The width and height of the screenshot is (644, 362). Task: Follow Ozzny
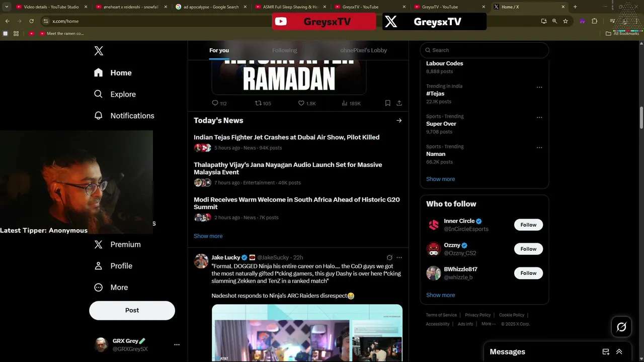click(x=528, y=249)
